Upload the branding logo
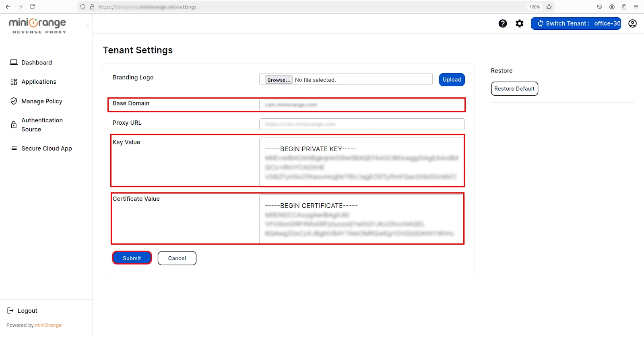 tap(452, 80)
